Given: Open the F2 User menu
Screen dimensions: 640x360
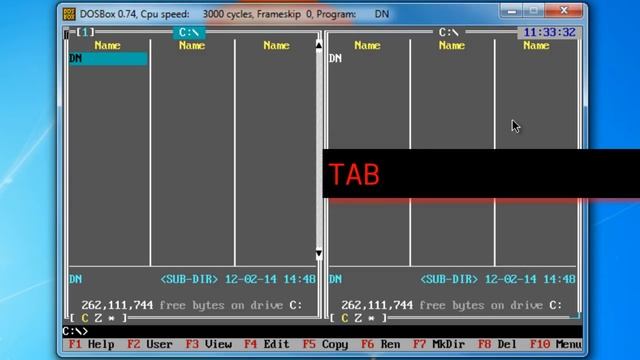Looking at the screenshot, I should 150,344.
